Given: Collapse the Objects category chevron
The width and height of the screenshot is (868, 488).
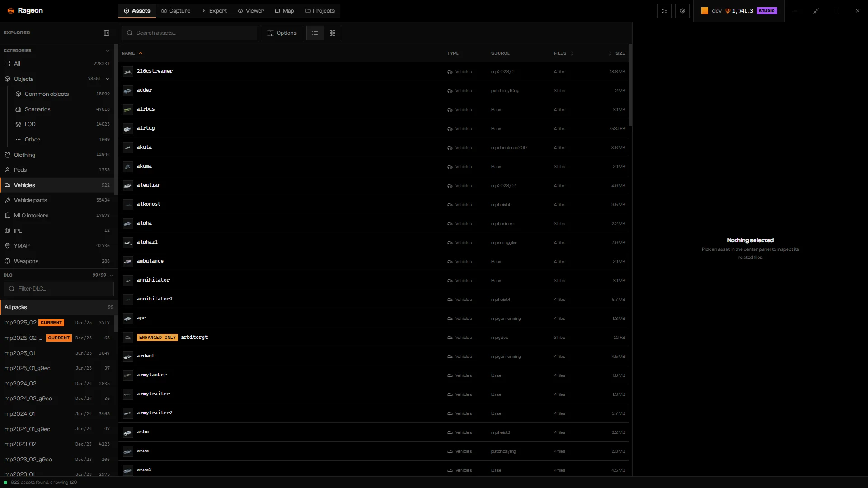Looking at the screenshot, I should (x=108, y=79).
